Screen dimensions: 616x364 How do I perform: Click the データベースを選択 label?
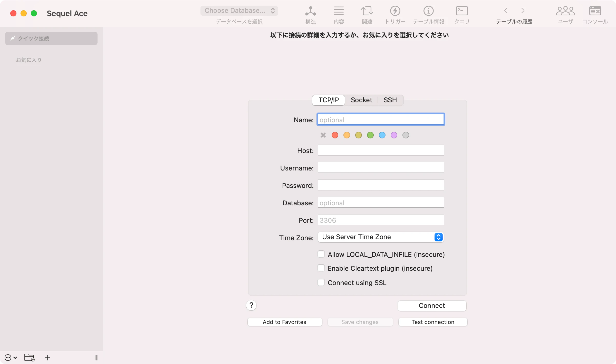(x=239, y=22)
